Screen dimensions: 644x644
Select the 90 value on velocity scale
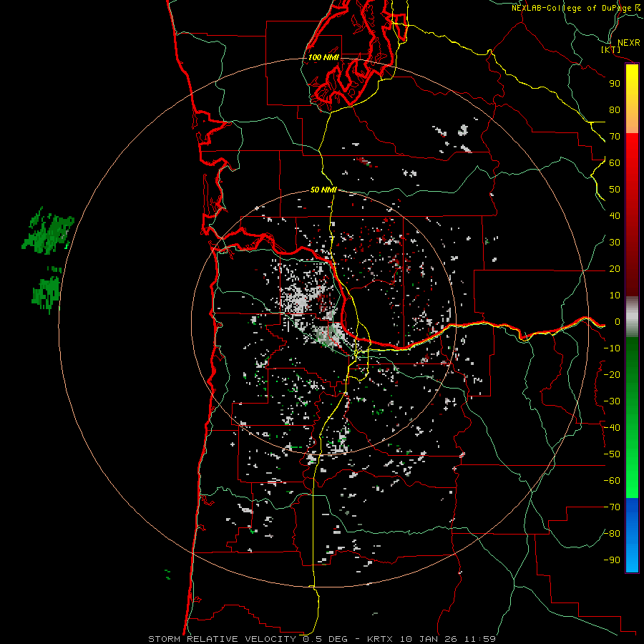(615, 84)
